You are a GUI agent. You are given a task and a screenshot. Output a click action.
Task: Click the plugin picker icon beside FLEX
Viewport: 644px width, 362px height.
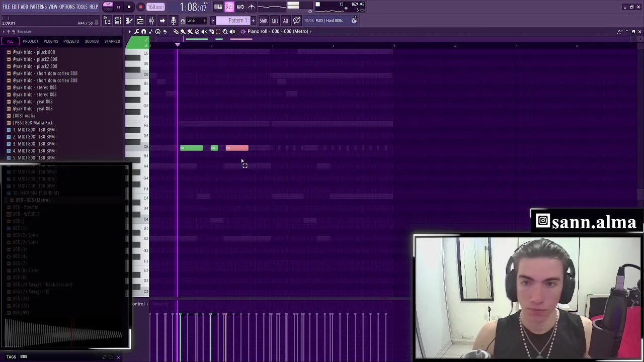pyautogui.click(x=354, y=20)
